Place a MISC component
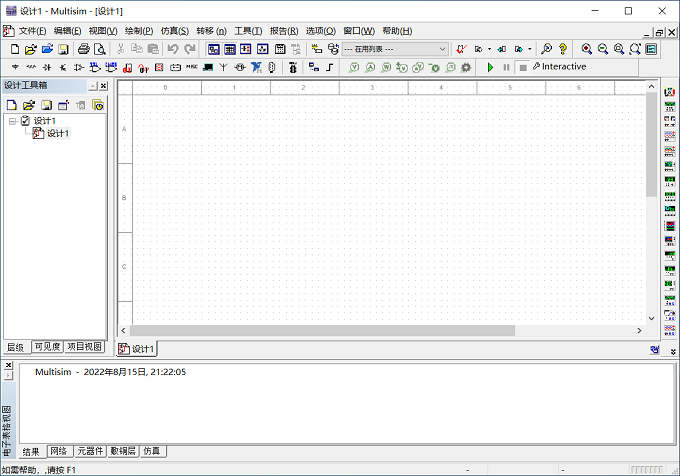The image size is (680, 476). (191, 67)
